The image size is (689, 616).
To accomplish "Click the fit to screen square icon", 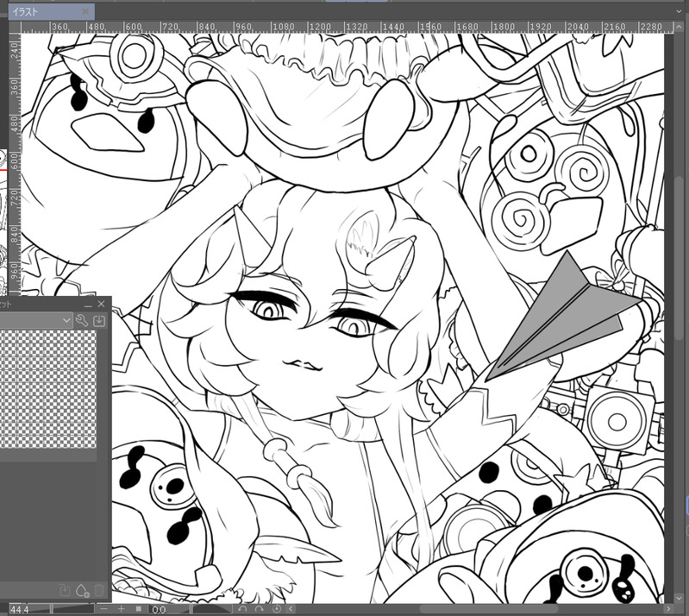I will click(x=139, y=609).
